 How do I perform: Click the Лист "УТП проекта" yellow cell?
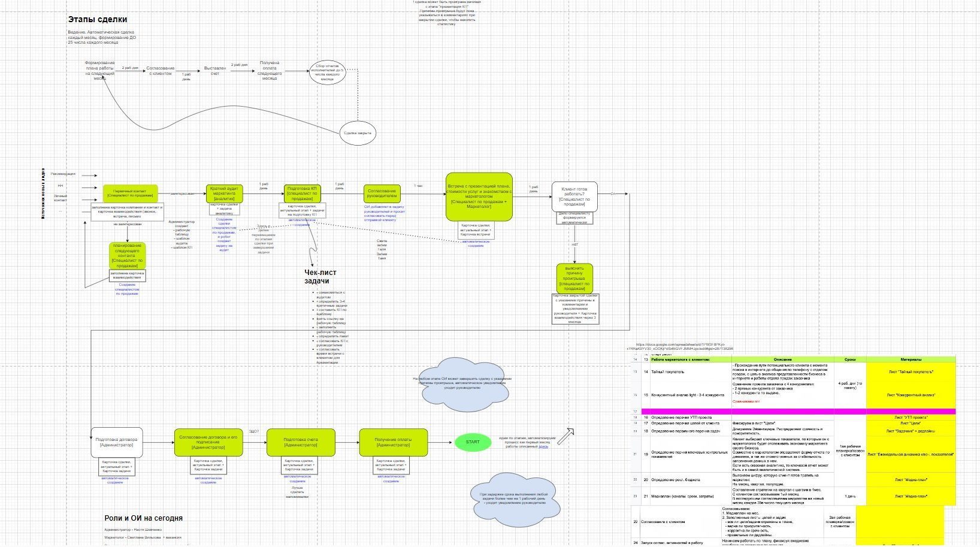point(911,418)
